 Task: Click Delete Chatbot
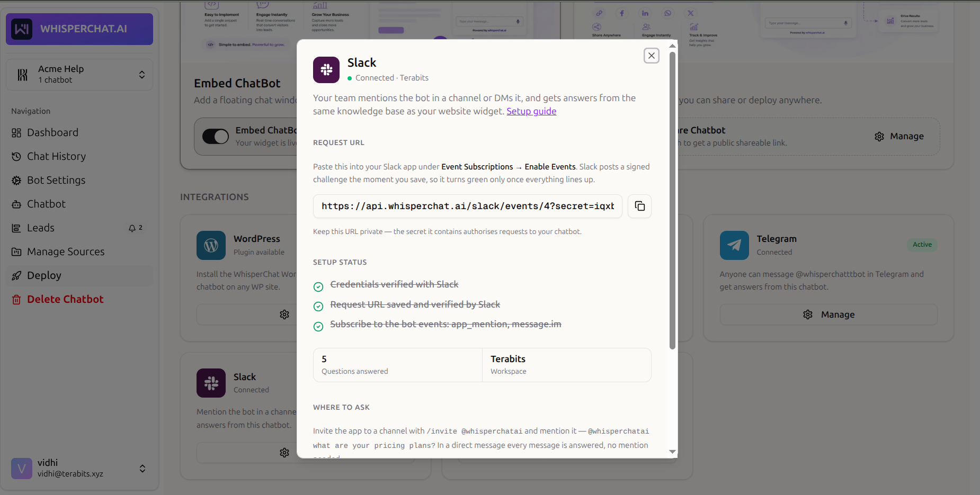[x=79, y=299]
